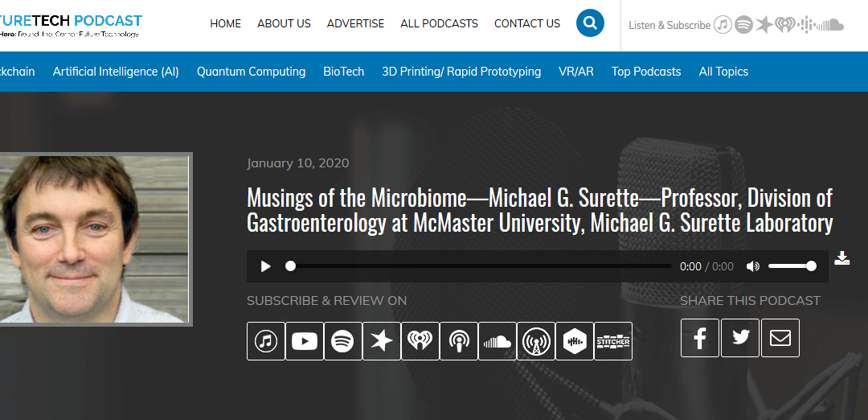Open the hexagon waveform podcast icon
868x420 pixels.
pos(575,341)
